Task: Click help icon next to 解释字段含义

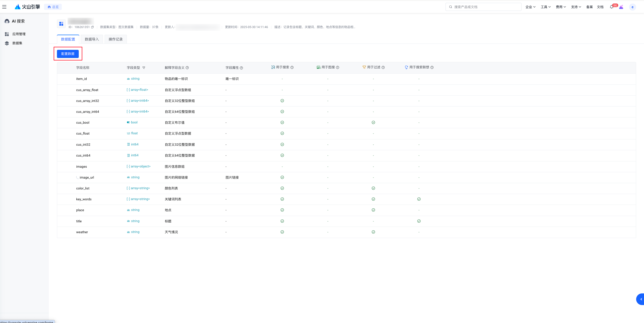Action: [187, 68]
